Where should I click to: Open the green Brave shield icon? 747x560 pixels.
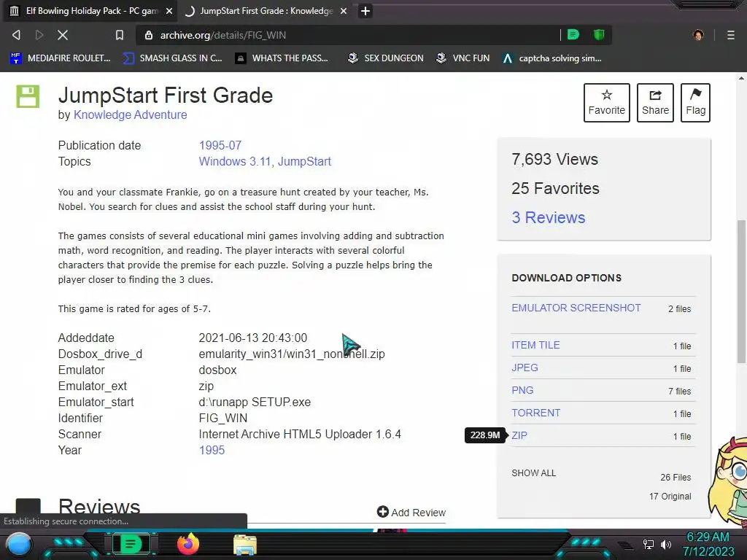(x=599, y=35)
